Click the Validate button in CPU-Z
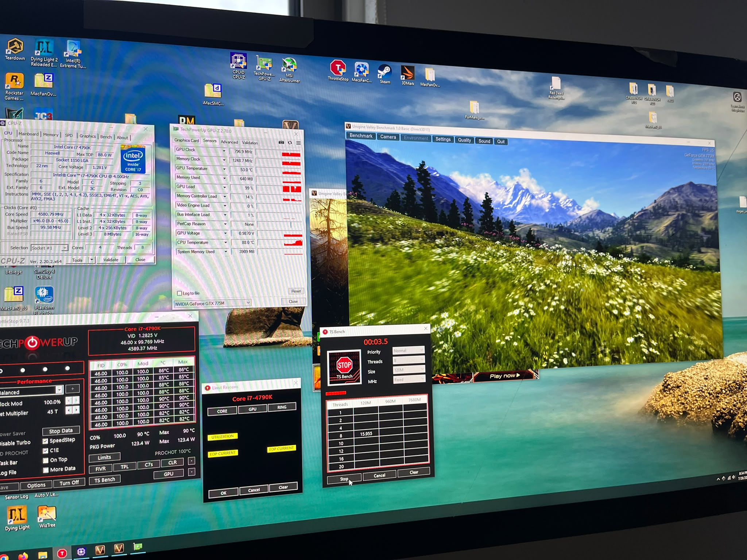The image size is (747, 560). pos(111,260)
